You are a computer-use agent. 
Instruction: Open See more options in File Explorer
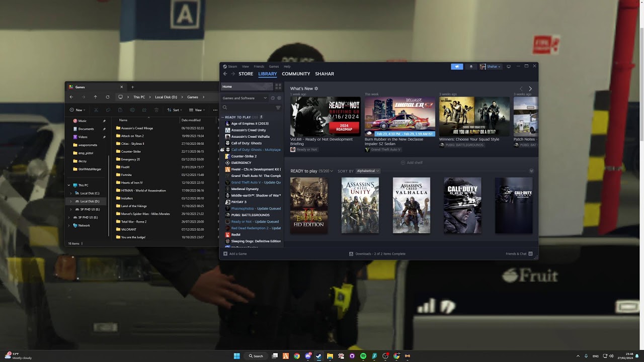(215, 110)
